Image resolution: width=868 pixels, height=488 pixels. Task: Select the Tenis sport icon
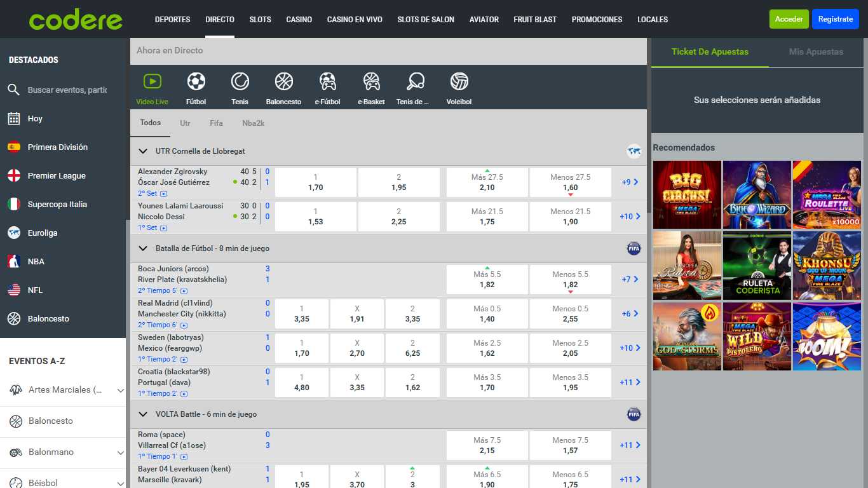pos(240,81)
